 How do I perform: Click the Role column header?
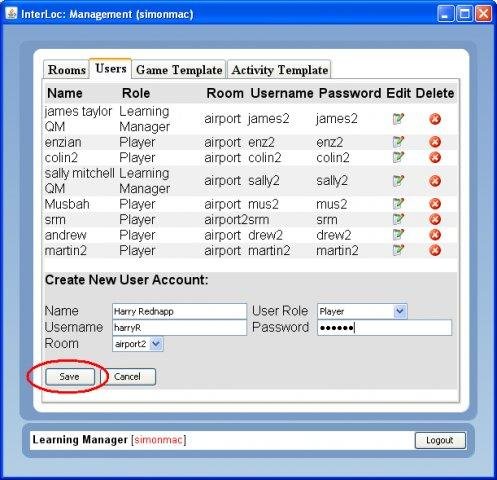click(136, 93)
